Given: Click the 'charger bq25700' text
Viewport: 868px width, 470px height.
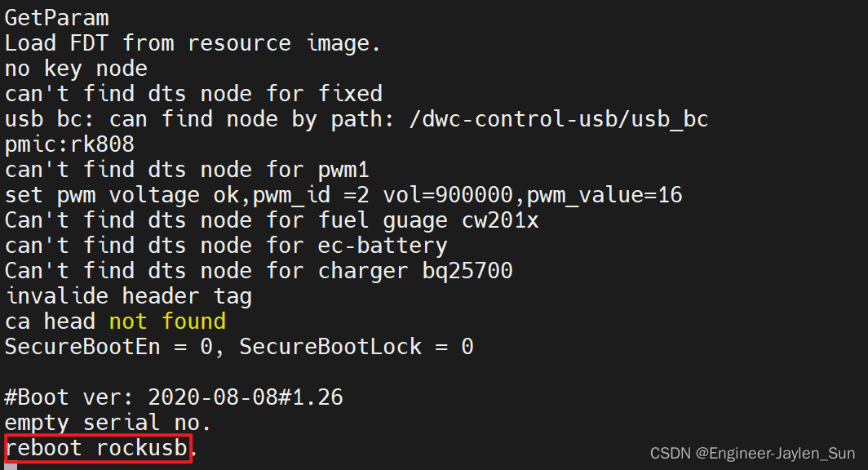Looking at the screenshot, I should [415, 271].
